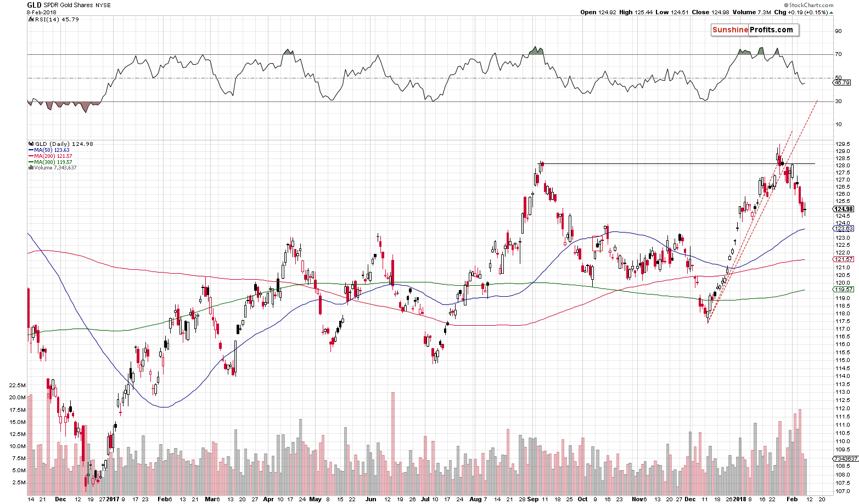This screenshot has height=504, width=859.
Task: Click the 7343637 volume tag on axis
Action: pos(845,458)
